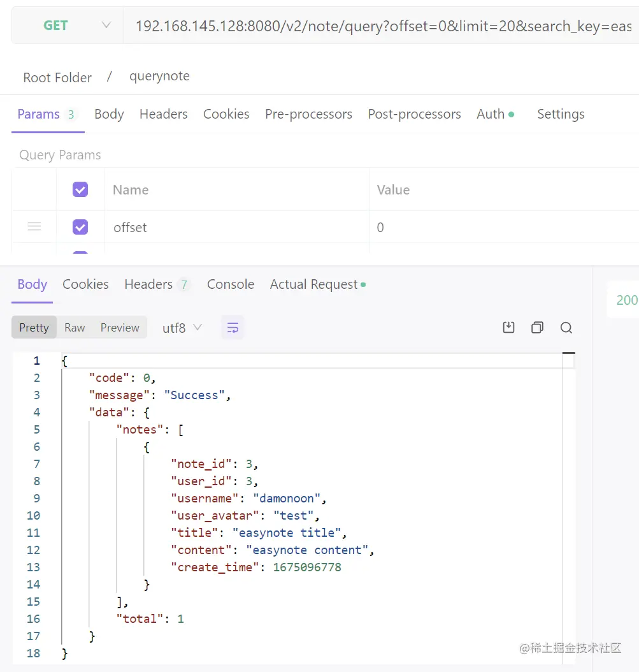Open the utf8 encoding dropdown

coord(182,328)
